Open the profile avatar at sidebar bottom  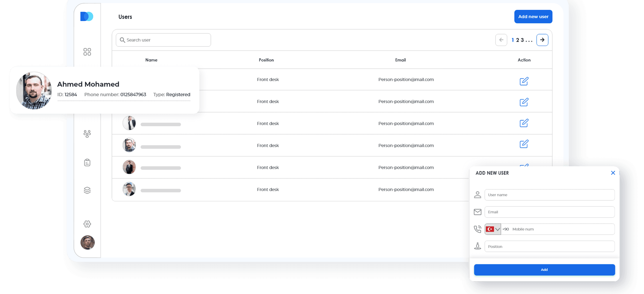pos(87,242)
